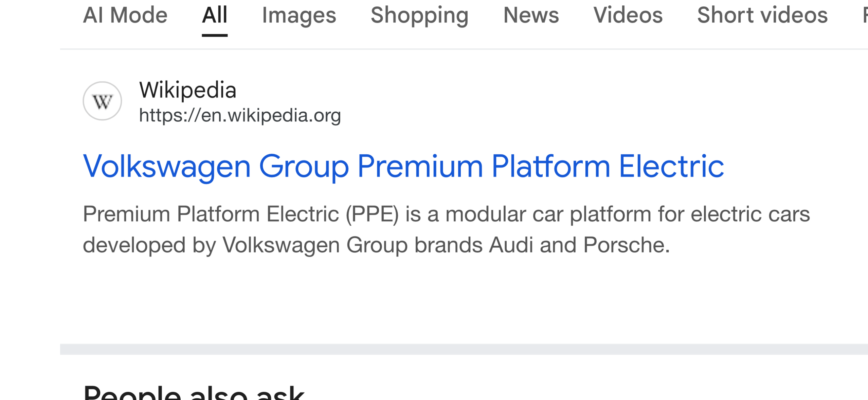Open the Images search tab

point(299,15)
